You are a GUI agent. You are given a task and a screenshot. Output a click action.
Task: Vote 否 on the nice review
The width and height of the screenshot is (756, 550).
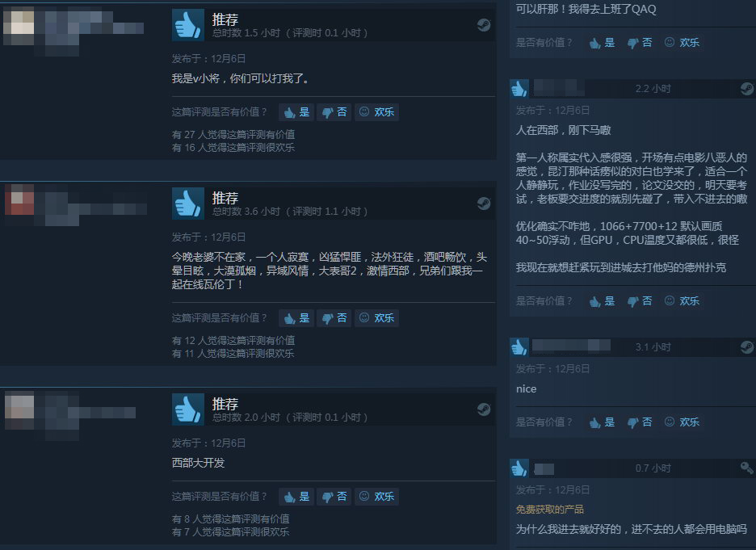tap(640, 422)
